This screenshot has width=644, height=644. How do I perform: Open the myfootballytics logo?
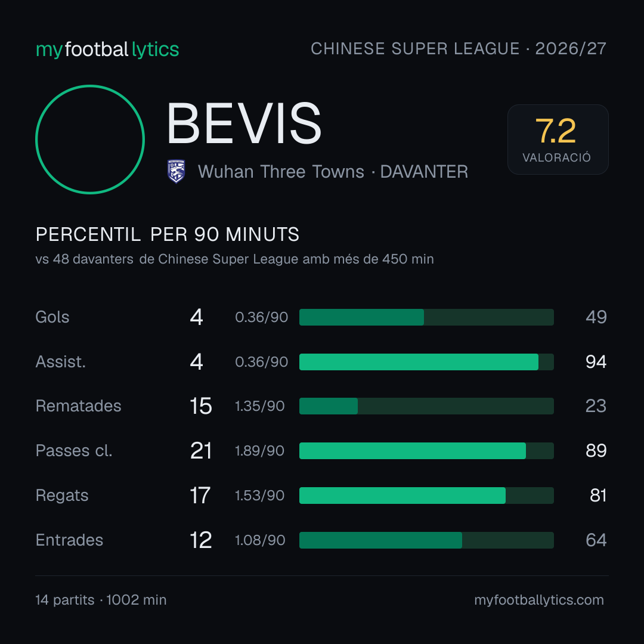click(x=107, y=49)
